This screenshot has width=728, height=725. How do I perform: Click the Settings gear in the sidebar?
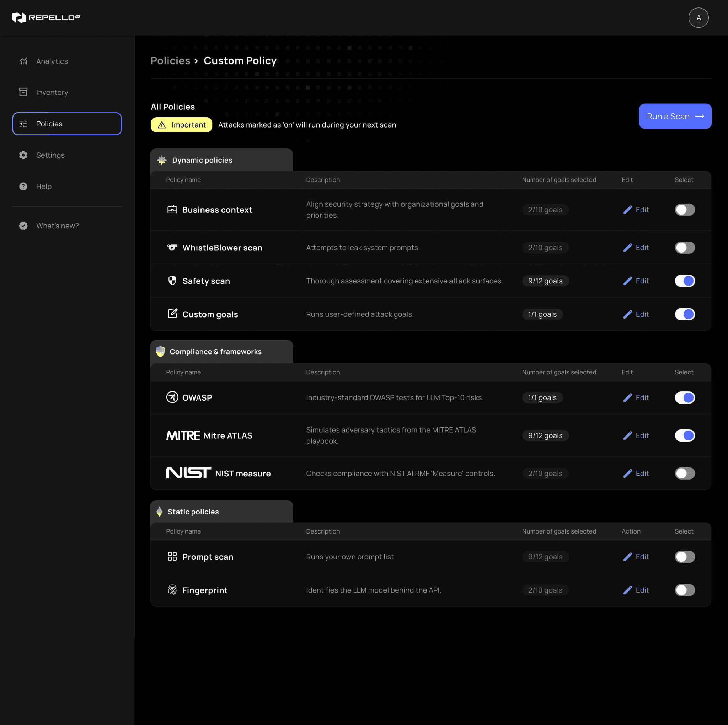point(23,155)
